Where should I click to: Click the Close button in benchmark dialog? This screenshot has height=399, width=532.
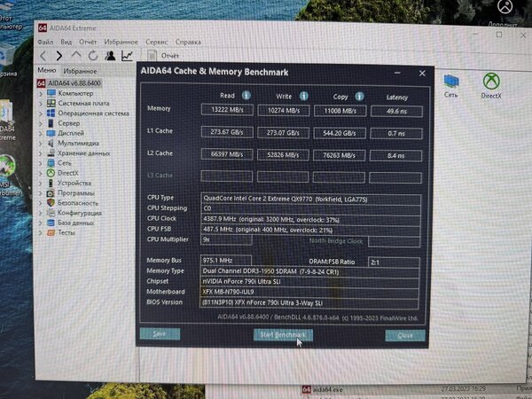(405, 335)
